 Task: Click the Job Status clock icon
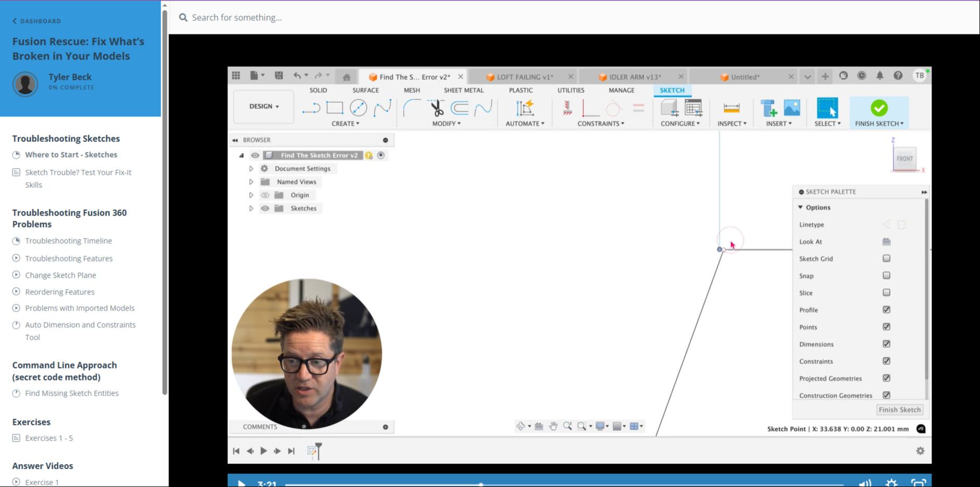point(862,76)
